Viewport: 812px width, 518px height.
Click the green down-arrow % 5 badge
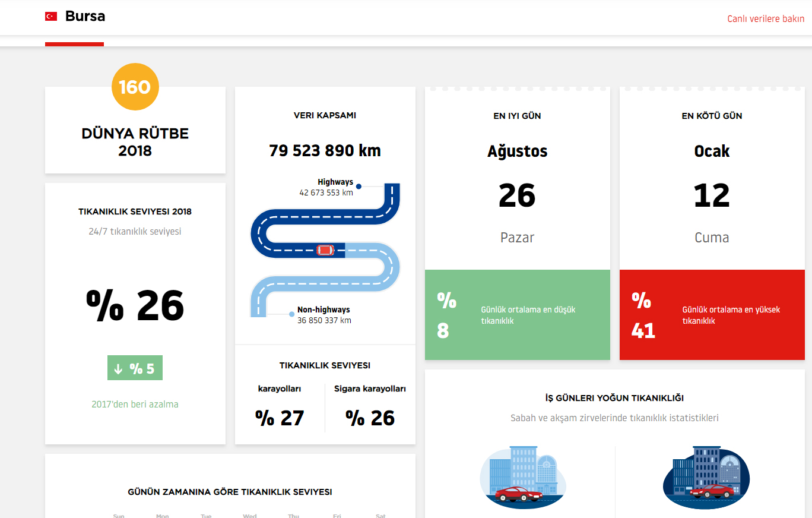coord(135,368)
